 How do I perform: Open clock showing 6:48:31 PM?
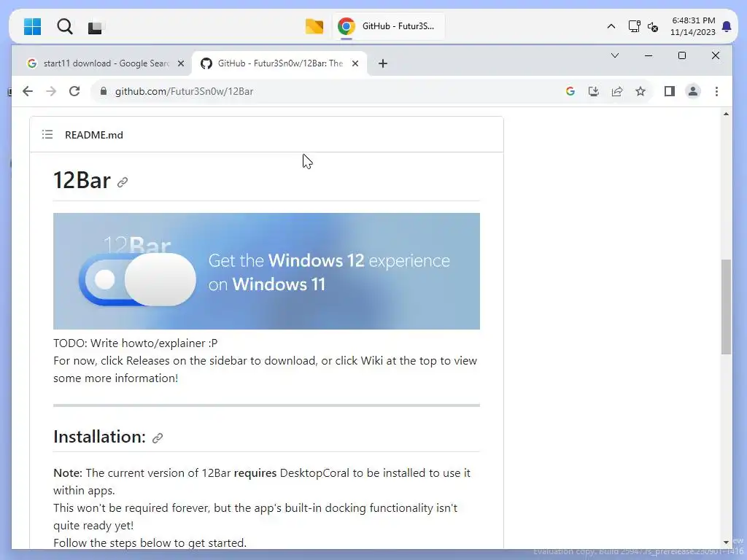click(693, 26)
